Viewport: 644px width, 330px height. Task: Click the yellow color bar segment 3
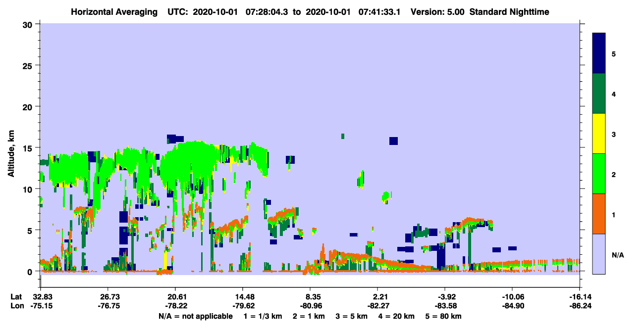tap(599, 134)
